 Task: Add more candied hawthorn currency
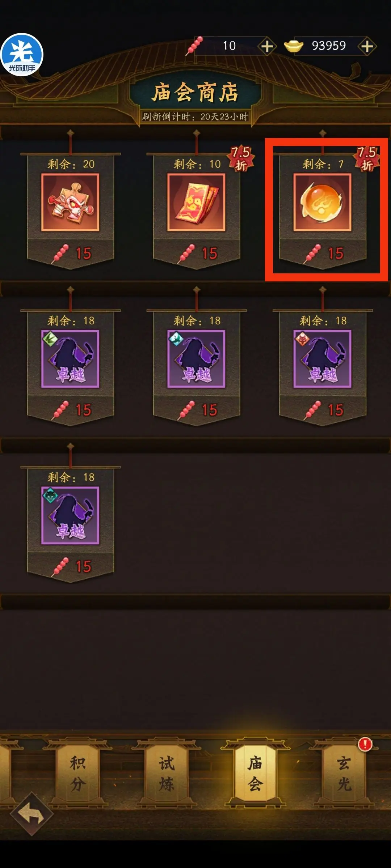click(x=267, y=46)
